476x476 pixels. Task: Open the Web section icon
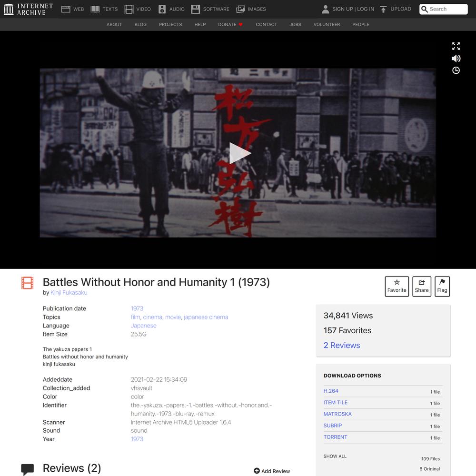(66, 9)
